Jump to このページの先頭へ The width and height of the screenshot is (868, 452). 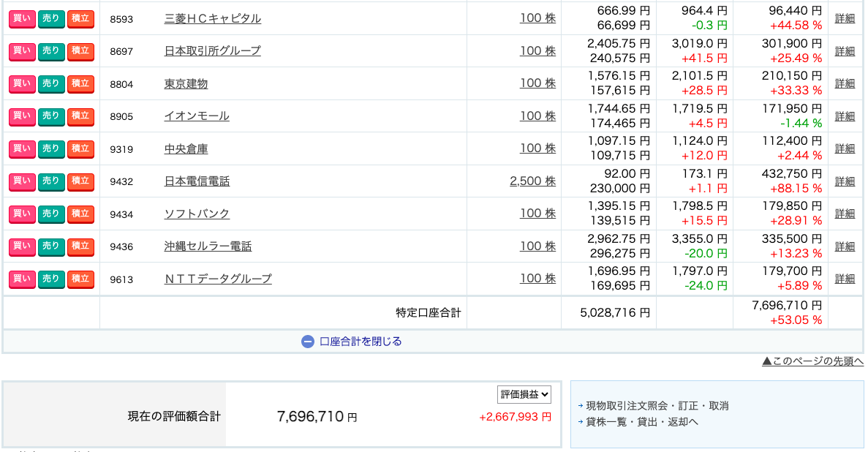pos(812,361)
